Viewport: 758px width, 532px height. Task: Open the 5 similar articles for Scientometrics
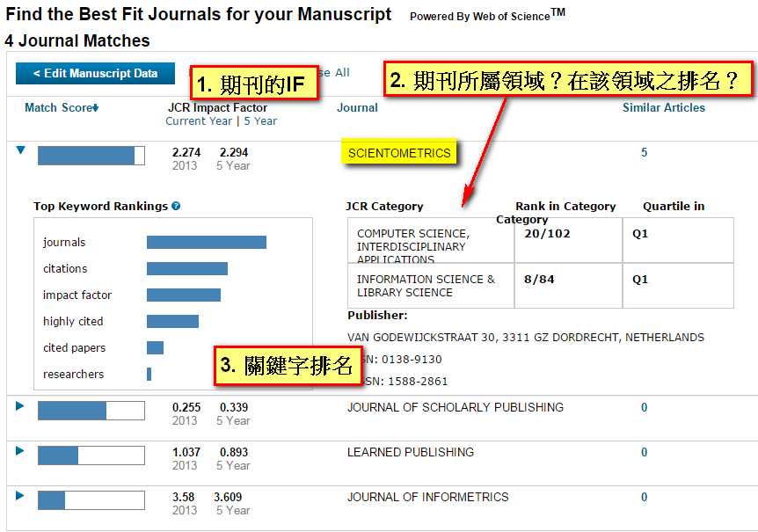click(x=644, y=153)
